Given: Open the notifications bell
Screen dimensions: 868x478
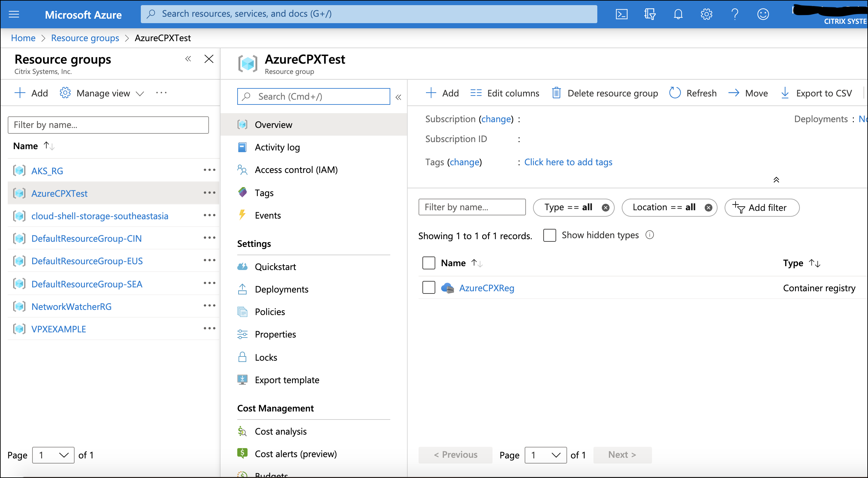Looking at the screenshot, I should [x=678, y=14].
